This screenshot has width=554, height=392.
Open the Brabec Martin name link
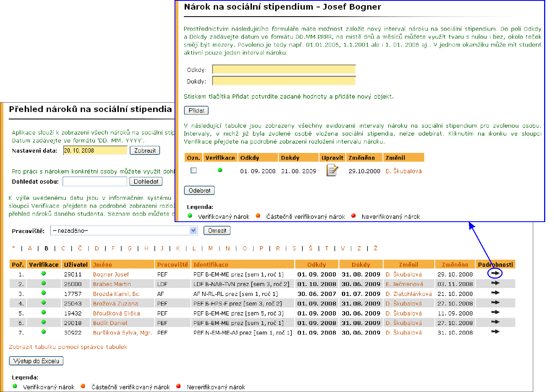click(x=112, y=284)
